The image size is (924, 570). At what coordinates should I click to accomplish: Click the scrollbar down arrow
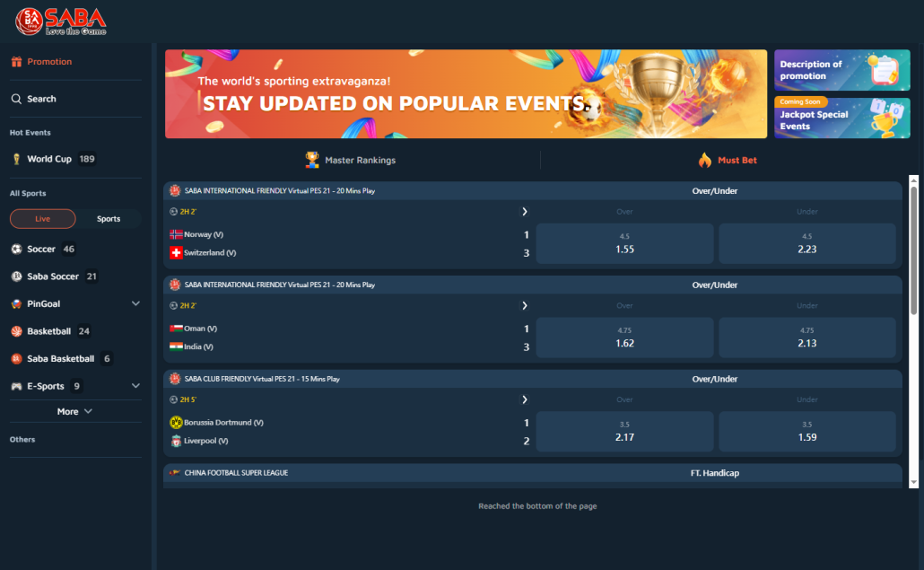913,482
